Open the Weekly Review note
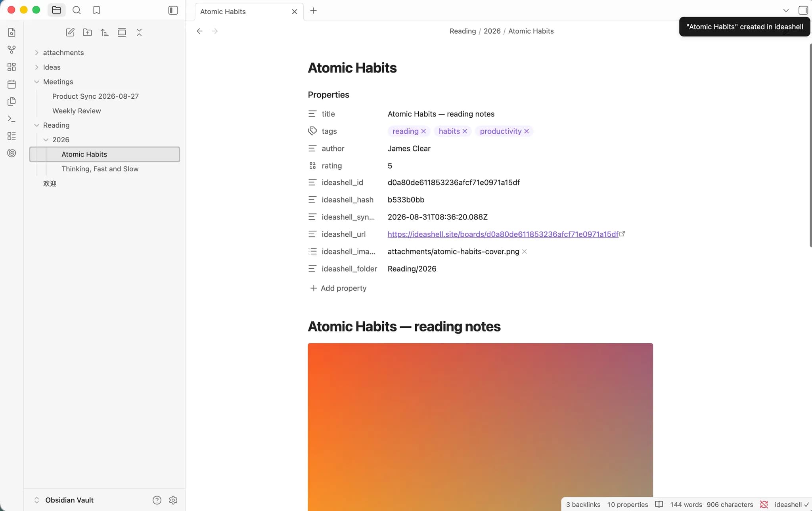Screen dimensions: 812x511 pyautogui.click(x=77, y=111)
